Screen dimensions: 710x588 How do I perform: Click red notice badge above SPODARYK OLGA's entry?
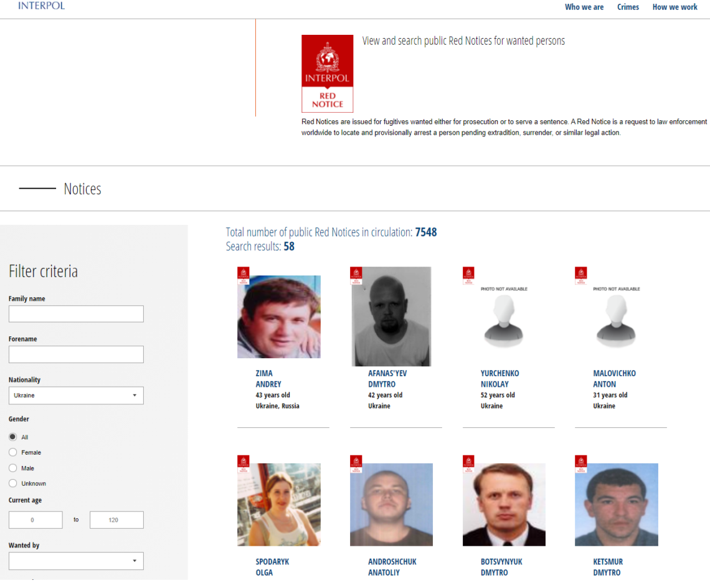pos(243,464)
